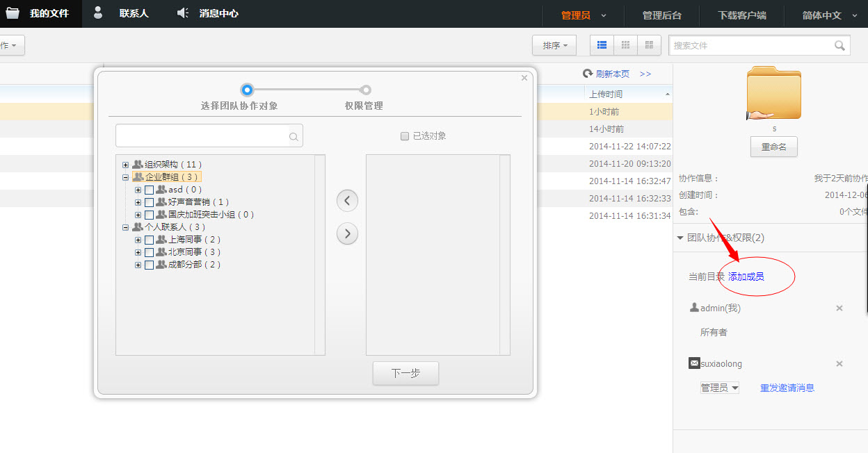Select the 下载客户端 menu item
Screen dimensions: 868x453
(x=741, y=15)
